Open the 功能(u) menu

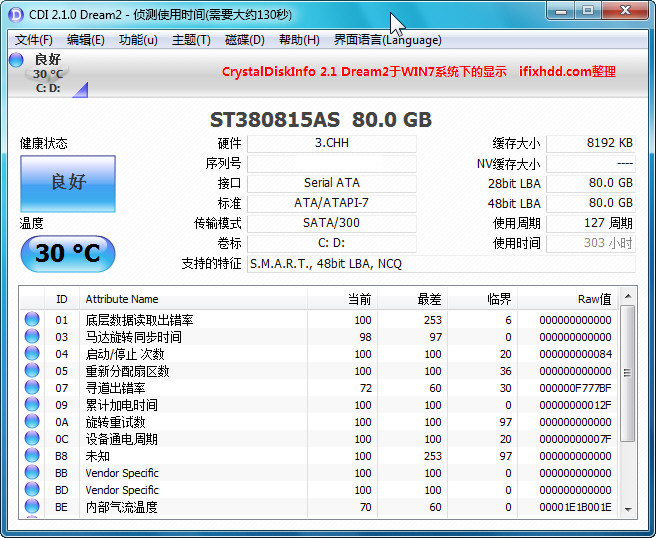[138, 40]
